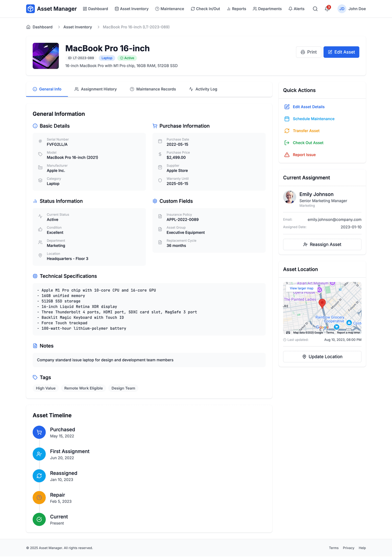Click the notification bell icon with badge
This screenshot has width=392, height=557.
pos(327,9)
